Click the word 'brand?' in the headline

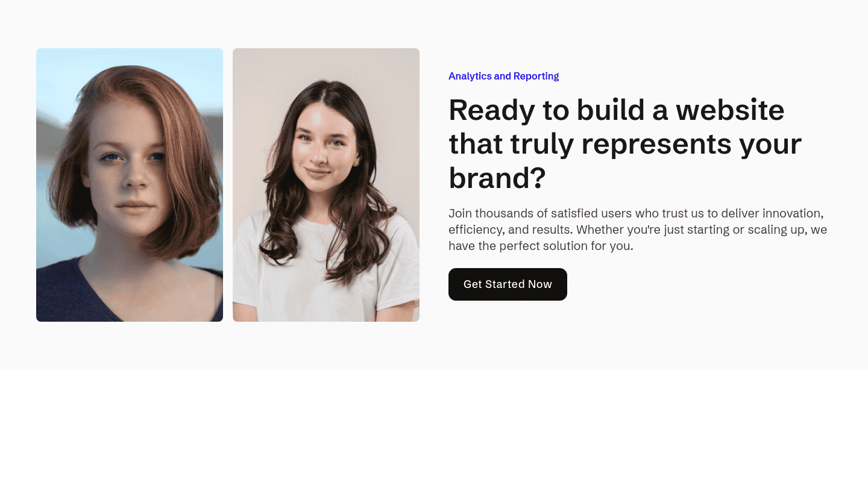[497, 178]
